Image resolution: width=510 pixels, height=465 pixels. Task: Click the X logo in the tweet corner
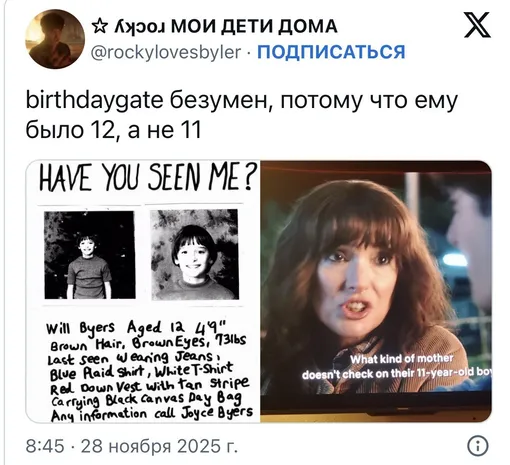(477, 25)
